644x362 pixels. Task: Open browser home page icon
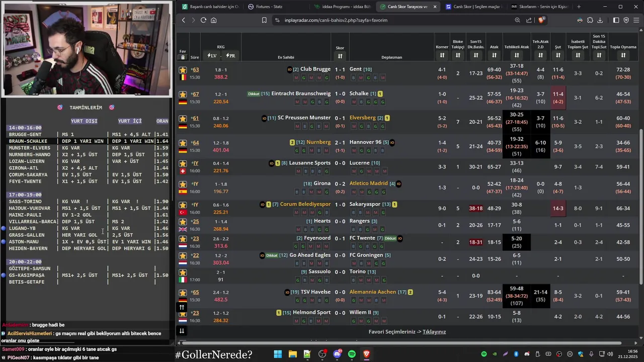tap(214, 20)
